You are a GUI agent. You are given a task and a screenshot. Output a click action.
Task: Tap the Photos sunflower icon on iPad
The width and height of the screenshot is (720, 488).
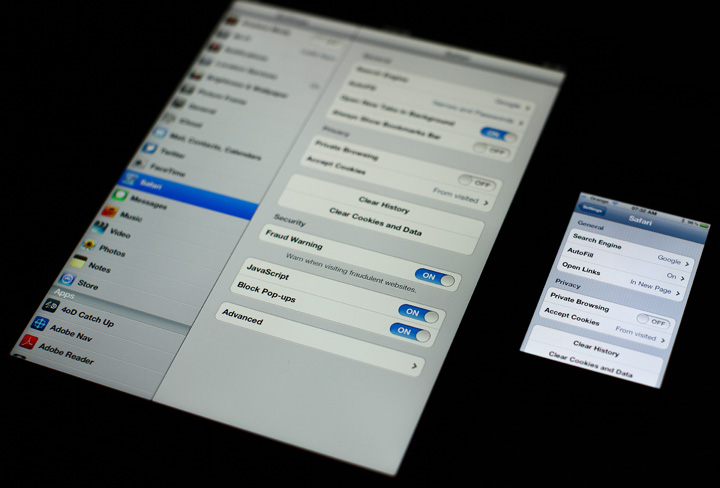coord(89,245)
